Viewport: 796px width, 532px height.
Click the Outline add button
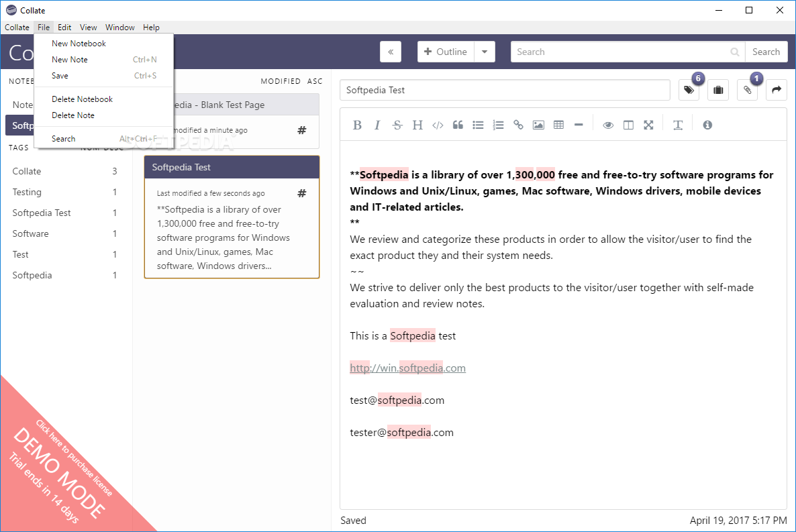pyautogui.click(x=446, y=52)
